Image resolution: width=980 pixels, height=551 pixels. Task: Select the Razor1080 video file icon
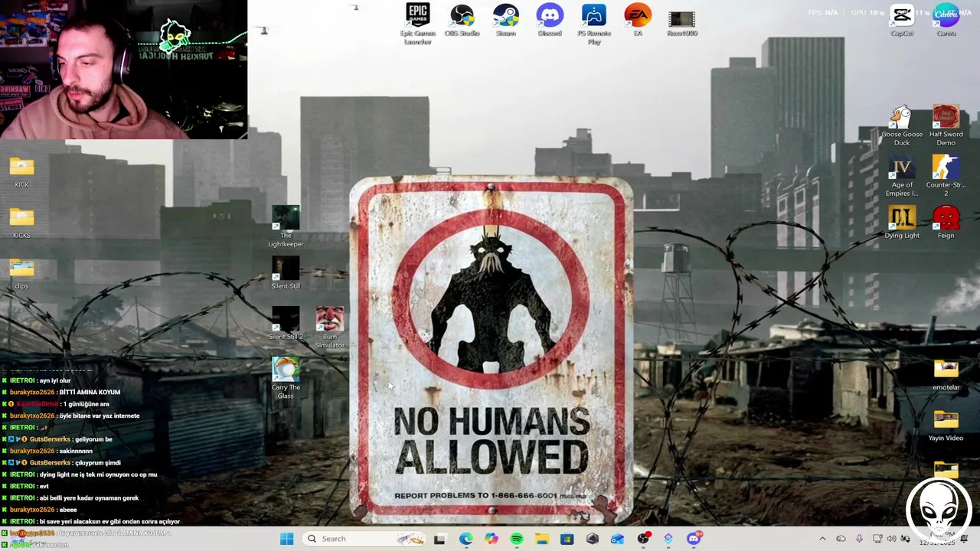[x=681, y=23]
